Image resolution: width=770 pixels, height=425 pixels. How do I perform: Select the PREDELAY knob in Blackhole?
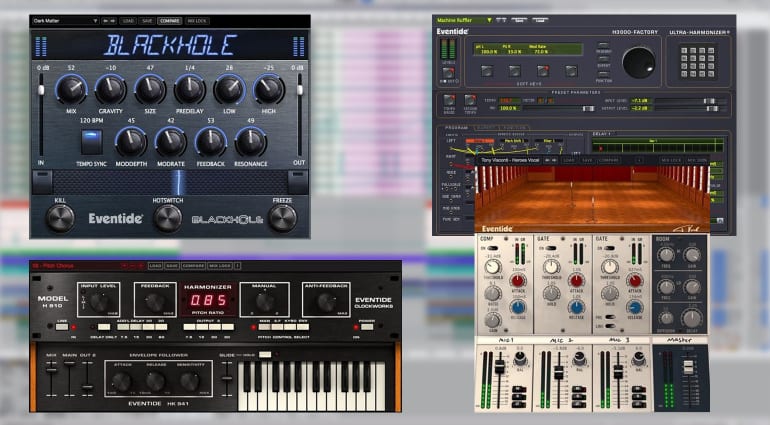190,90
